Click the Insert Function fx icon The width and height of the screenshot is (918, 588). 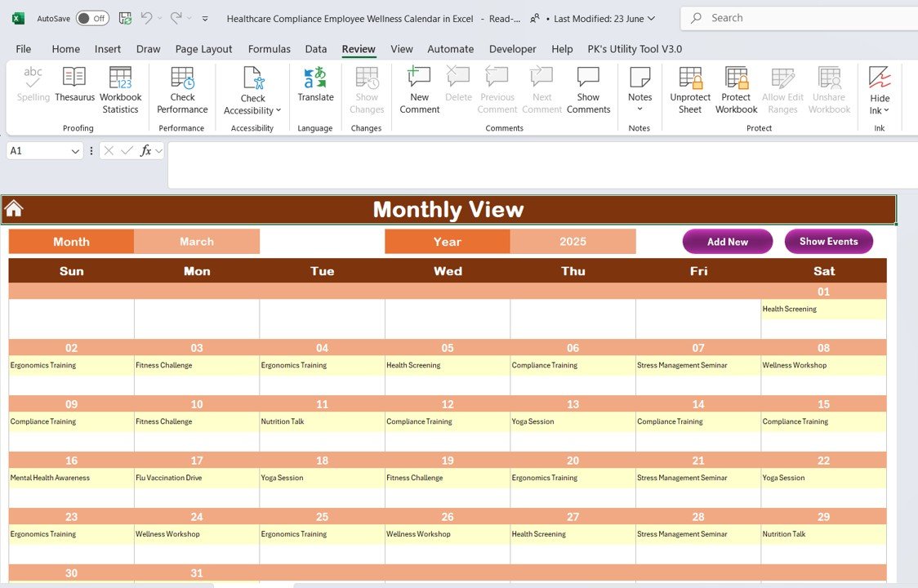click(145, 150)
